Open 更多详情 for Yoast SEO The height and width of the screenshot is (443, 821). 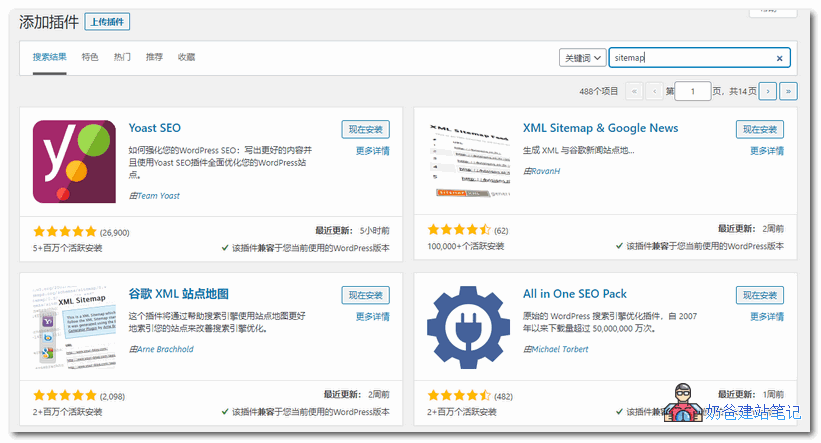click(x=372, y=151)
